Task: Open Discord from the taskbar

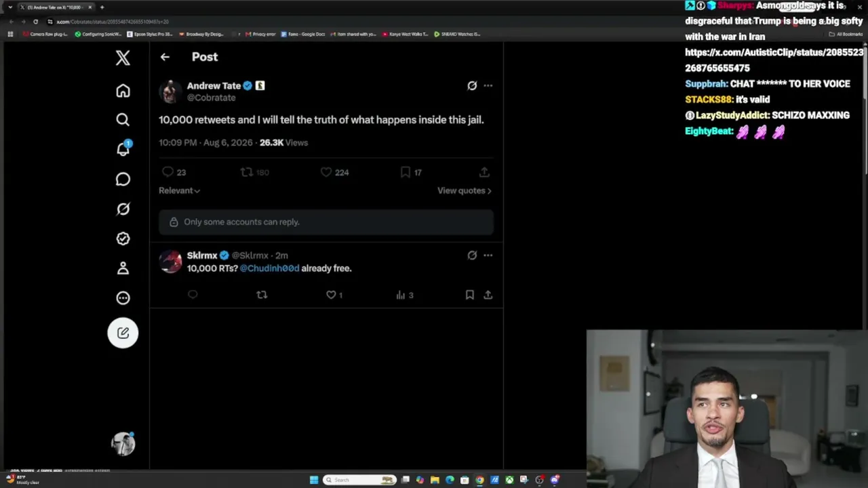Action: pyautogui.click(x=554, y=480)
